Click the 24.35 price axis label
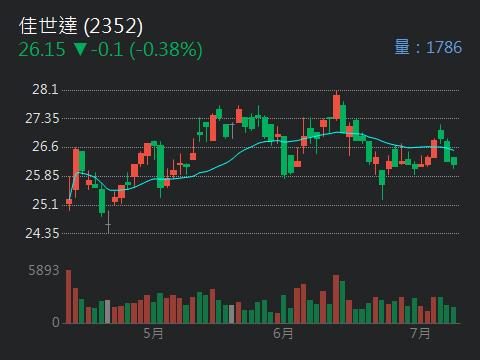The image size is (480, 360). click(x=42, y=233)
